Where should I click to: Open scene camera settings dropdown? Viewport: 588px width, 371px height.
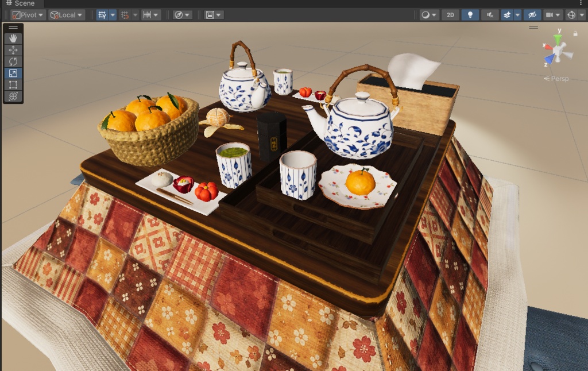point(553,15)
